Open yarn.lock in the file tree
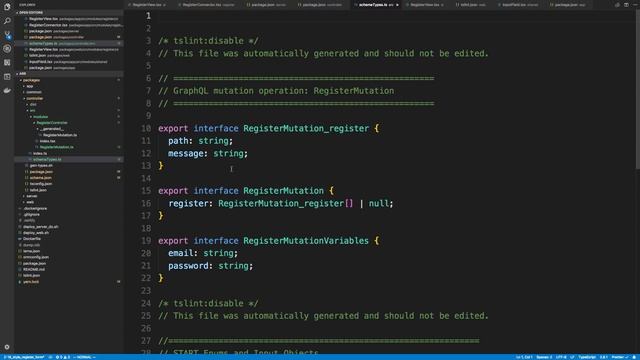640x360 pixels. coord(31,282)
